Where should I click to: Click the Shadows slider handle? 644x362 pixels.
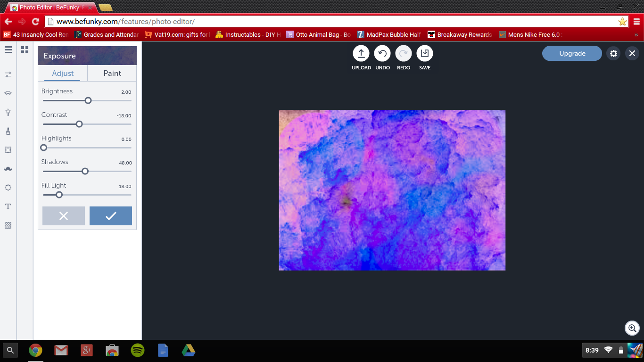pos(85,171)
